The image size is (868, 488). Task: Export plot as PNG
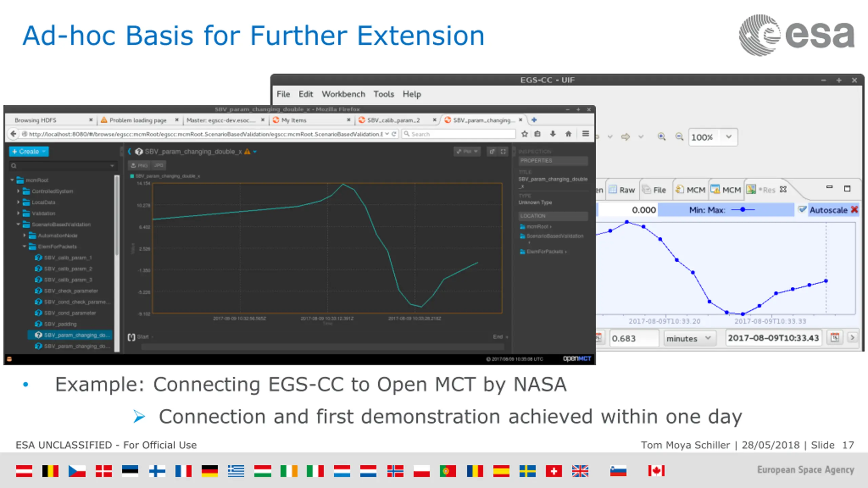(139, 165)
